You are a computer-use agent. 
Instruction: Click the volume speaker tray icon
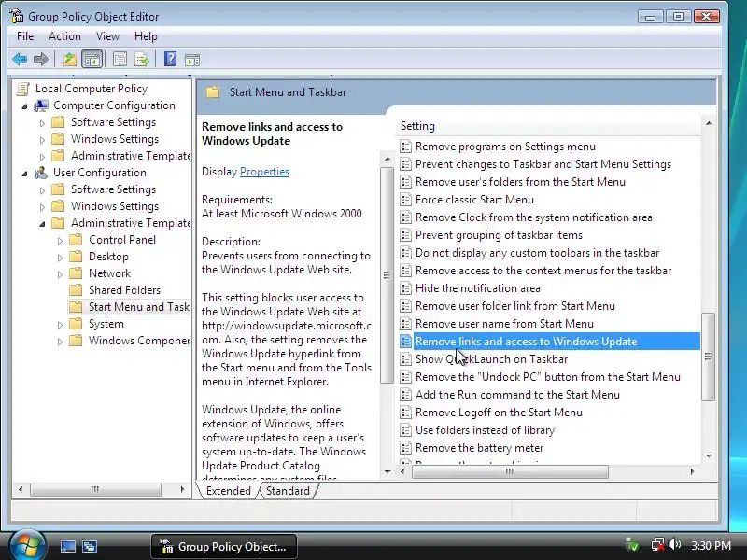point(674,544)
